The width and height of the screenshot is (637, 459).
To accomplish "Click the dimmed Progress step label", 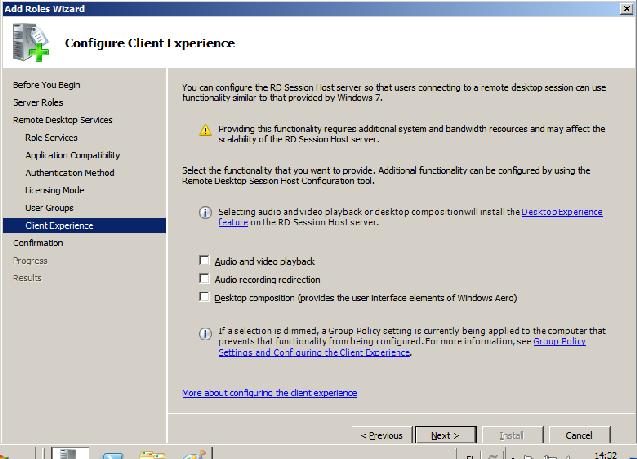I will 30,261.
